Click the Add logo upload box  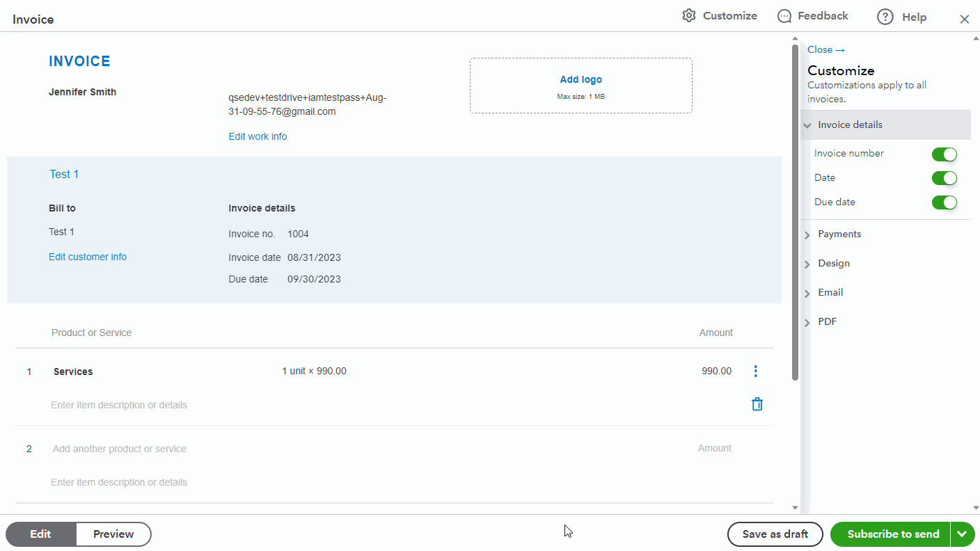click(x=580, y=86)
